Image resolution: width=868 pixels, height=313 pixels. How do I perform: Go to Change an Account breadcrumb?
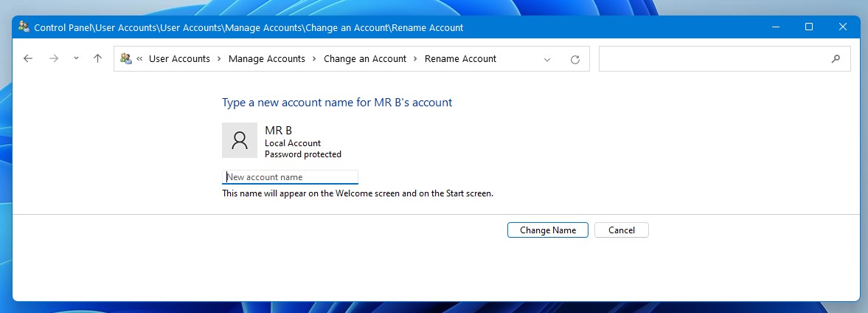pos(365,59)
